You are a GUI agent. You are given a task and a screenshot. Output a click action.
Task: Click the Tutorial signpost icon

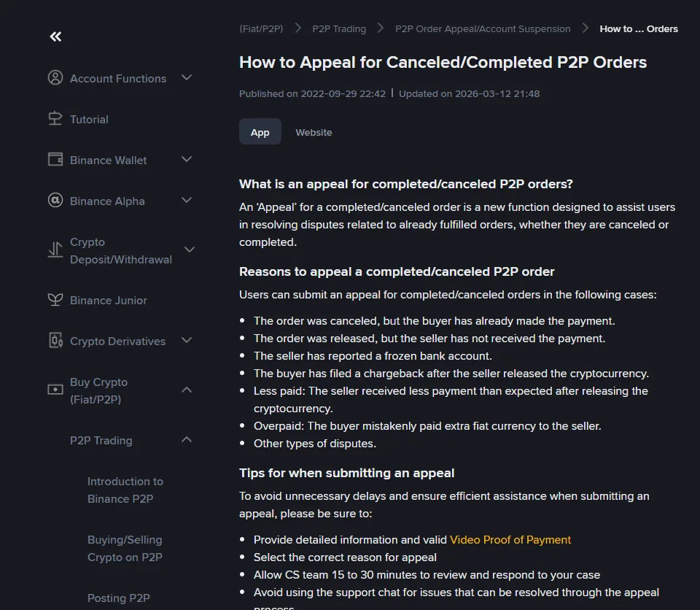tap(55, 119)
